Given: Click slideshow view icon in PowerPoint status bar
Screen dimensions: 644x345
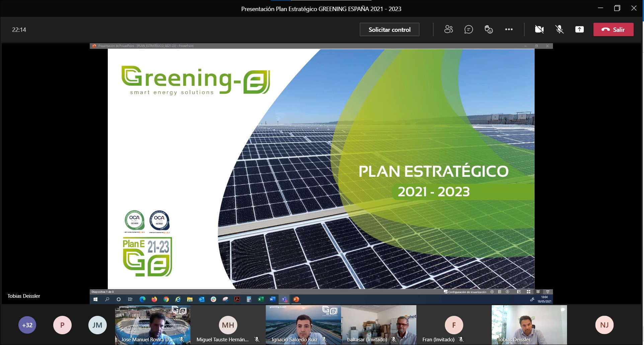Looking at the screenshot, I should click(548, 292).
